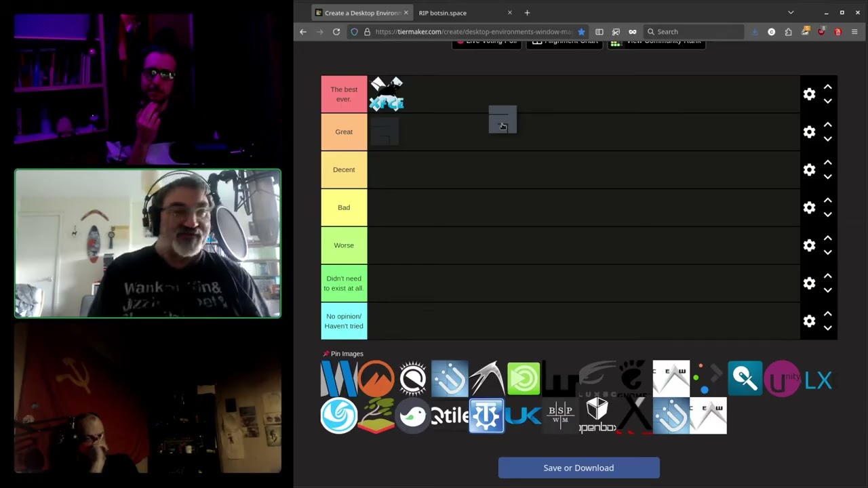Viewport: 868px width, 488px height.
Task: Click the i3 logo beside the sunburst circle
Action: [450, 378]
